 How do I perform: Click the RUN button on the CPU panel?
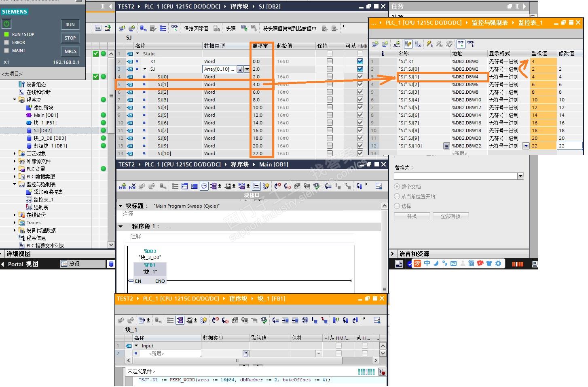[x=70, y=25]
